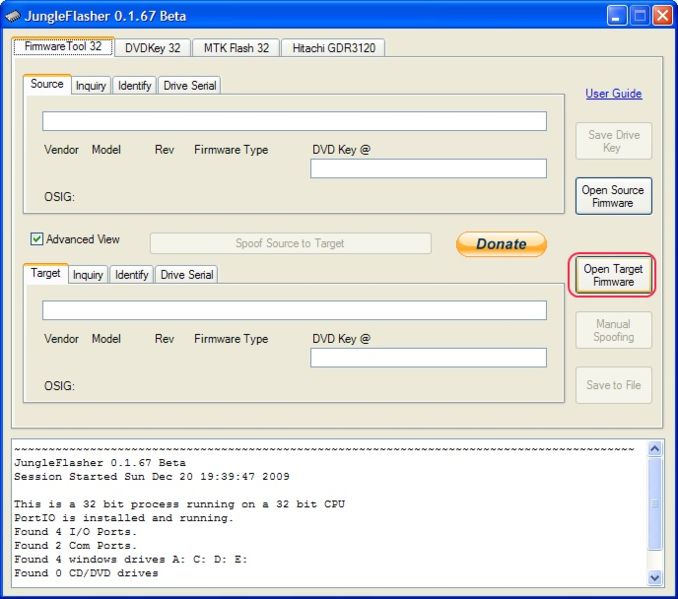
Task: Click the log scrollbar up arrow
Action: [655, 449]
